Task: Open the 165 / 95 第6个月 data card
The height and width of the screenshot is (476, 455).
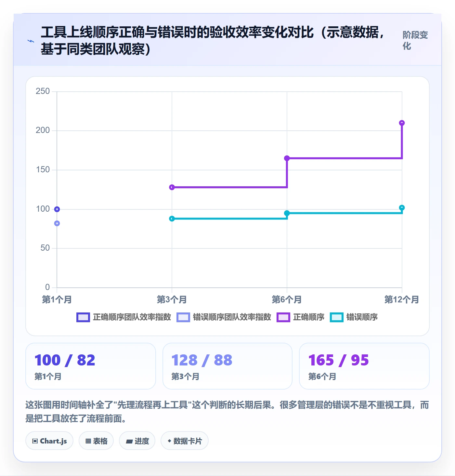Action: (x=364, y=366)
